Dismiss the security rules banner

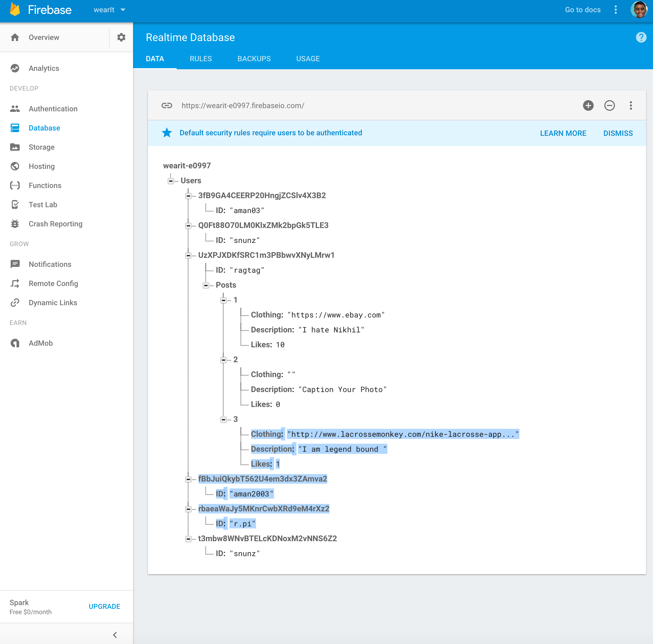pos(618,133)
